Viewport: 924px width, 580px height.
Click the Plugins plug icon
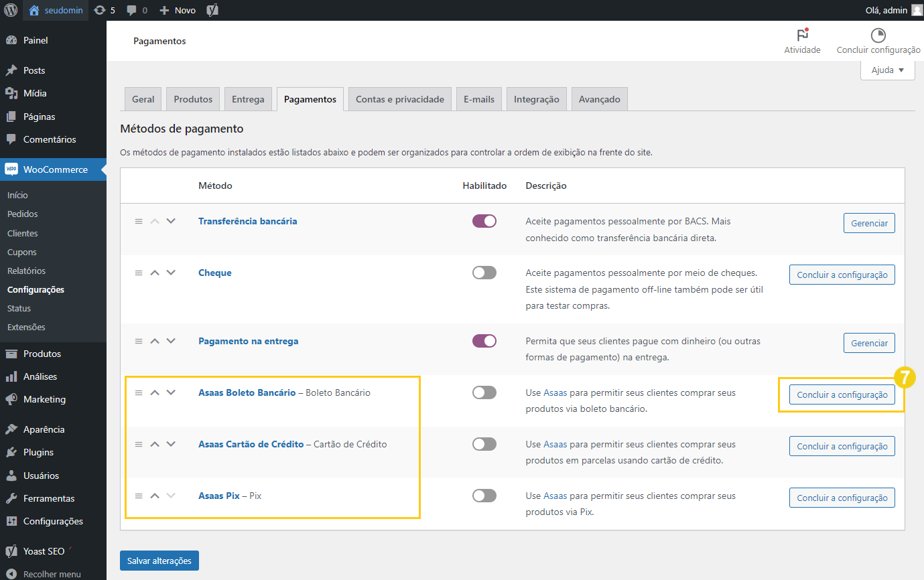tap(11, 452)
